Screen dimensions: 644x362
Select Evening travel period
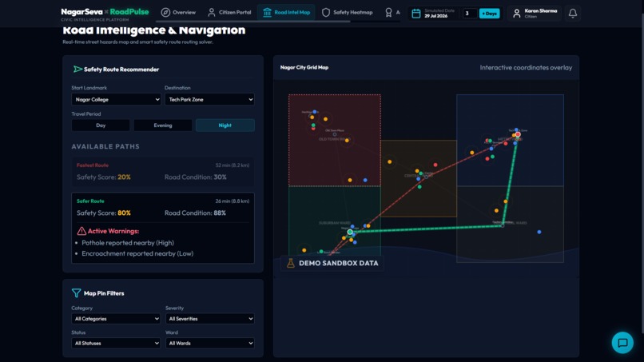[x=163, y=125]
